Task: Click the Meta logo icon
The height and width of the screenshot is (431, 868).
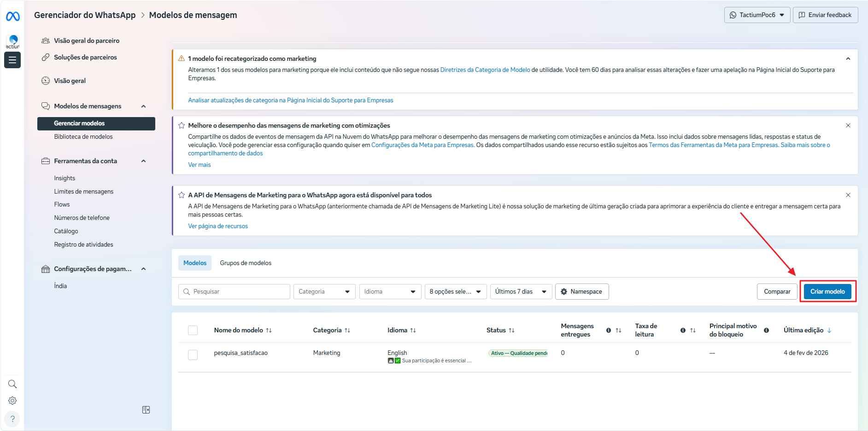Action: pyautogui.click(x=12, y=17)
